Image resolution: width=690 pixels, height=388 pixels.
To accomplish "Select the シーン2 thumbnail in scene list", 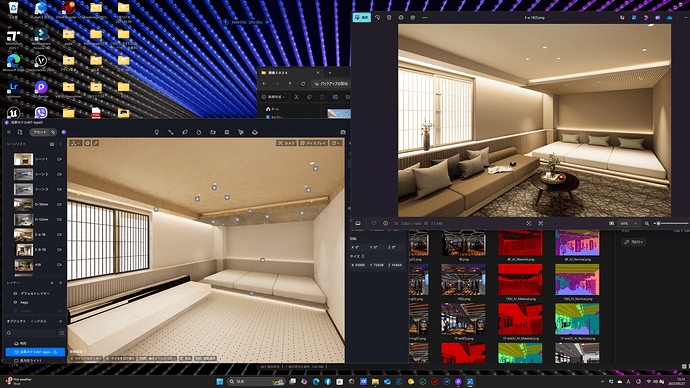I will [x=23, y=174].
